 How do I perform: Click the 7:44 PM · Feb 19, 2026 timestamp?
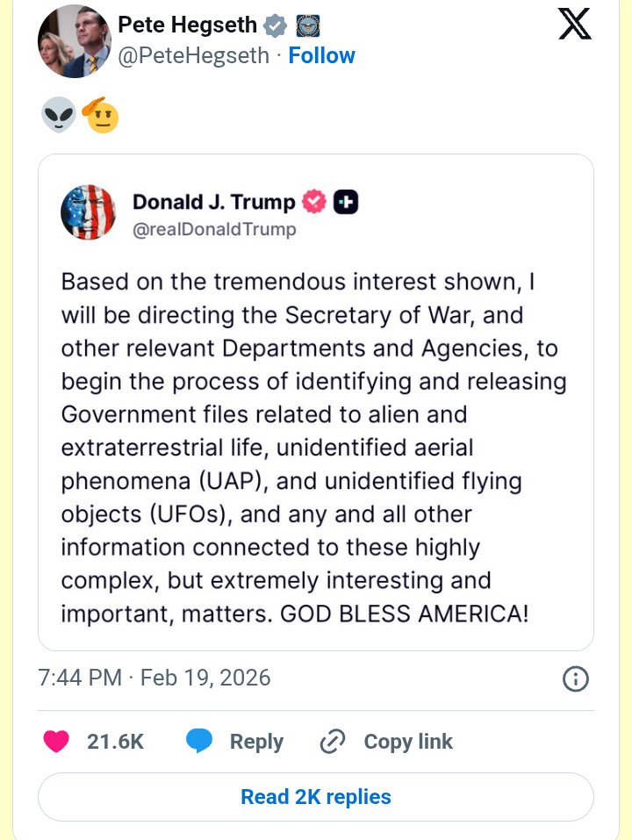click(154, 678)
